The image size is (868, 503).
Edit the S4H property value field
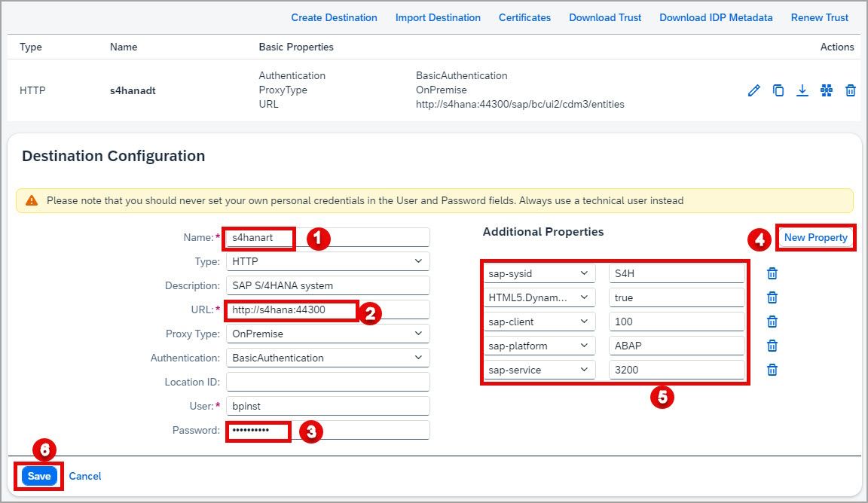pos(677,273)
